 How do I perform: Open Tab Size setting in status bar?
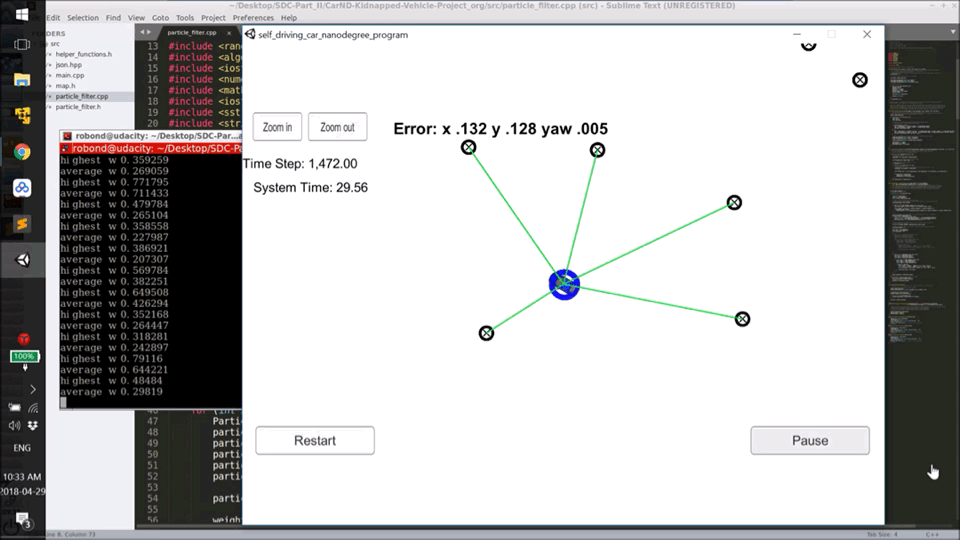pos(882,534)
